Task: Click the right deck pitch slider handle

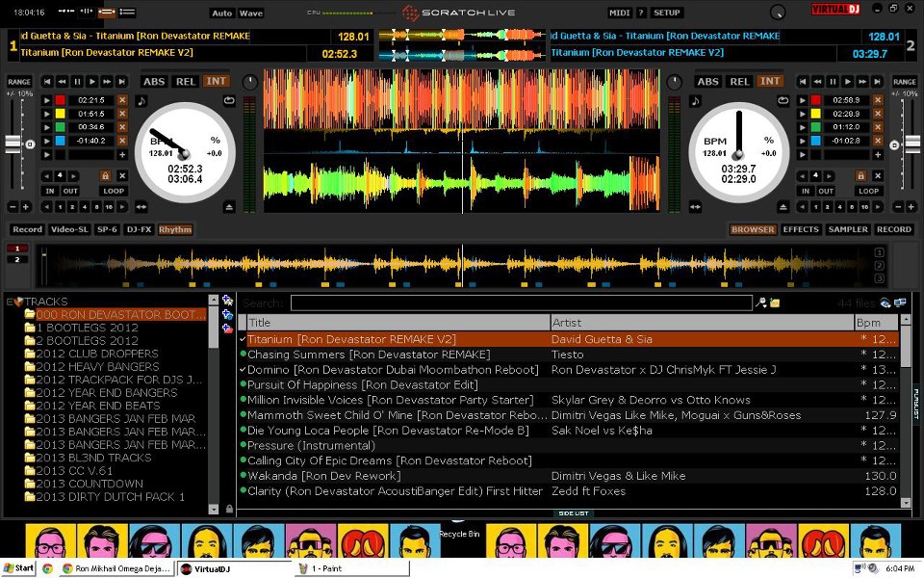Action: (x=912, y=144)
